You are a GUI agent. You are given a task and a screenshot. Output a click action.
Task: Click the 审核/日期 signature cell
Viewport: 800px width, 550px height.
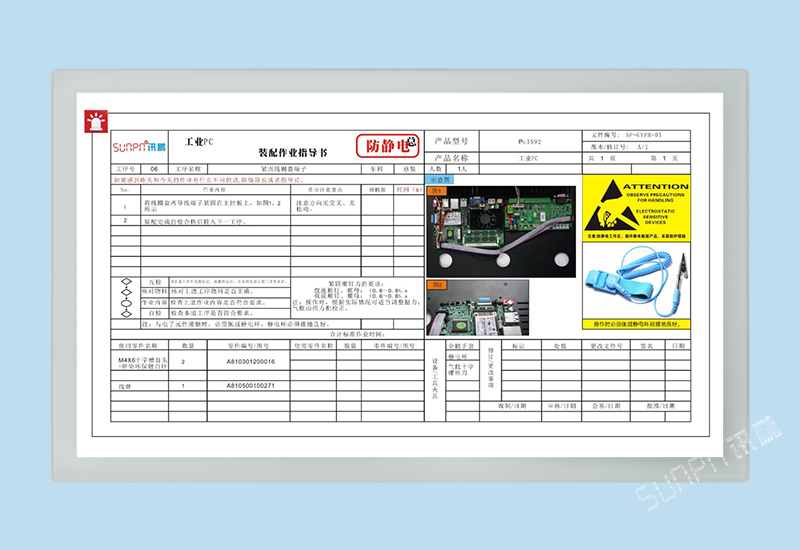pos(561,406)
